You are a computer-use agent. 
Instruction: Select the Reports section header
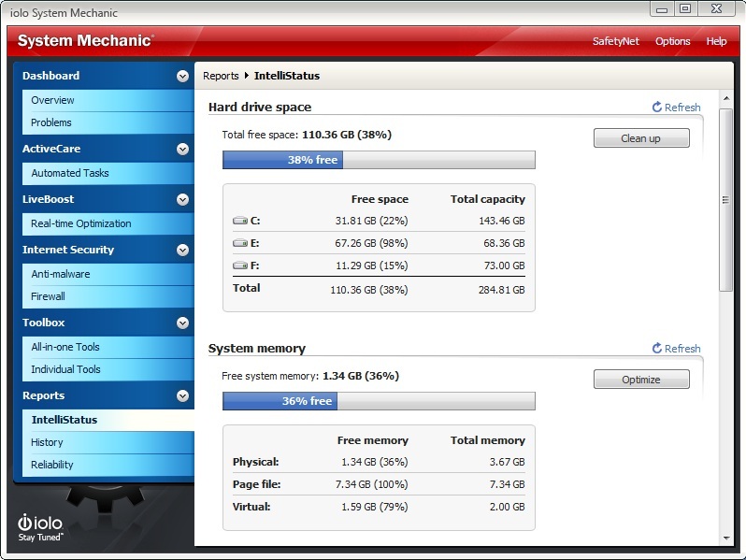tap(43, 395)
